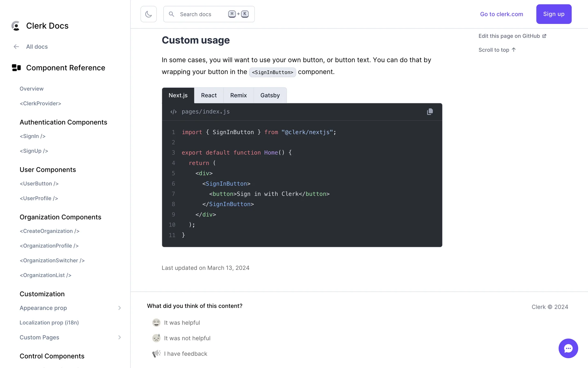The height and width of the screenshot is (368, 588).
Task: Click the Sign up button
Action: (x=553, y=14)
